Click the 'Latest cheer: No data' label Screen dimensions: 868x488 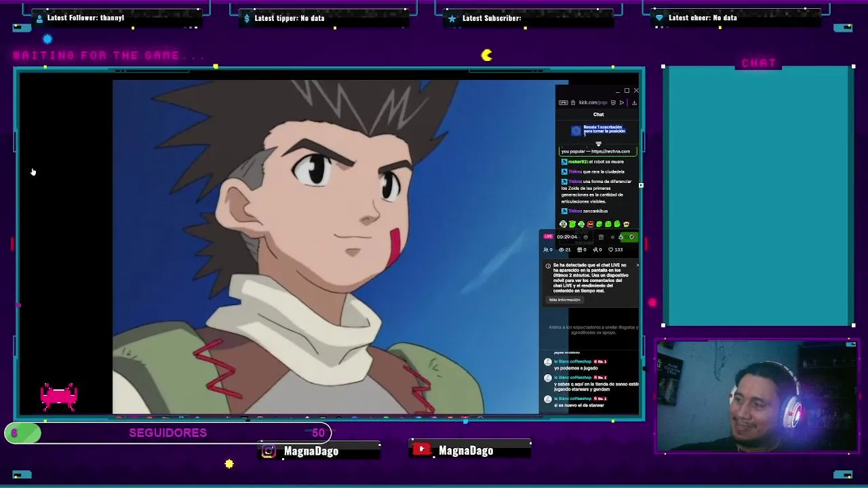pos(703,18)
